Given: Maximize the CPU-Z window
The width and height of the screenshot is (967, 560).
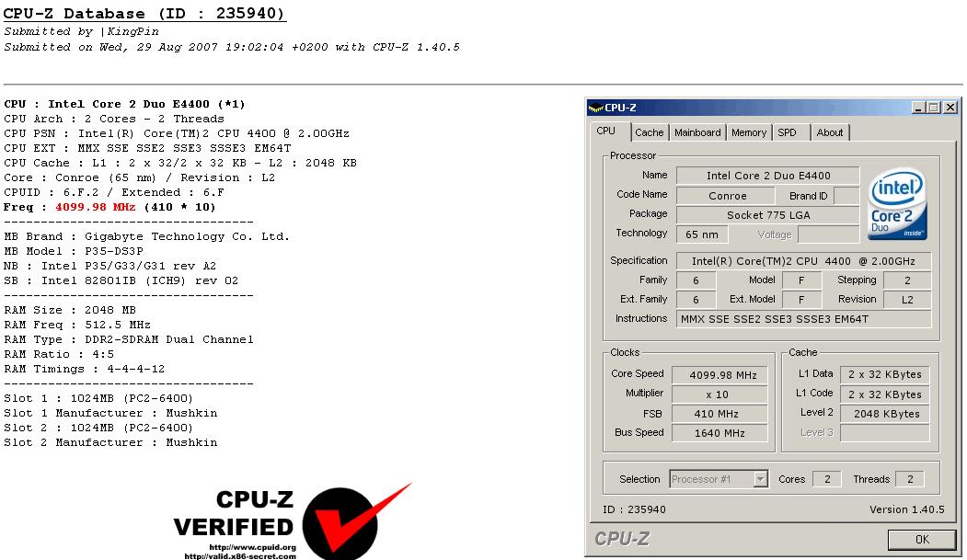Looking at the screenshot, I should point(934,108).
